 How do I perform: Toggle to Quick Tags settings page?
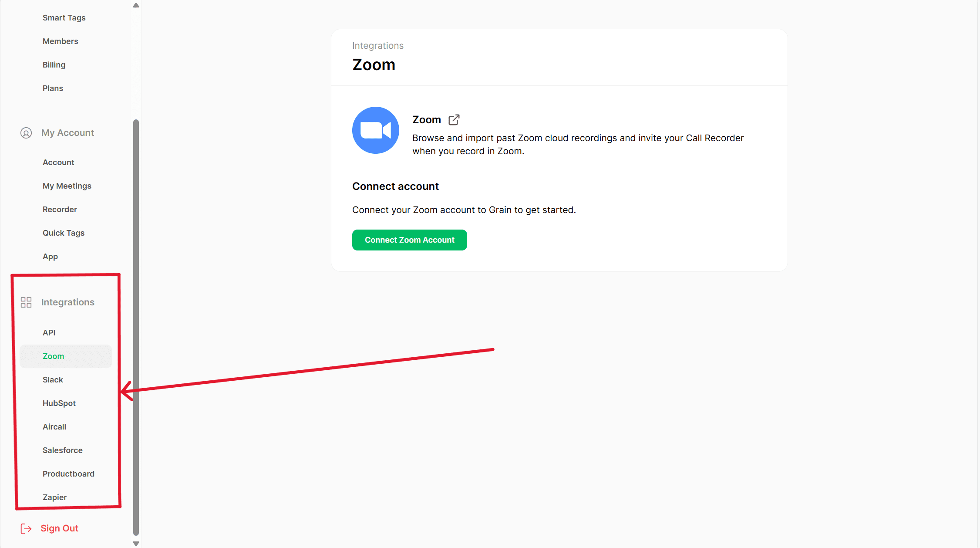click(x=63, y=232)
